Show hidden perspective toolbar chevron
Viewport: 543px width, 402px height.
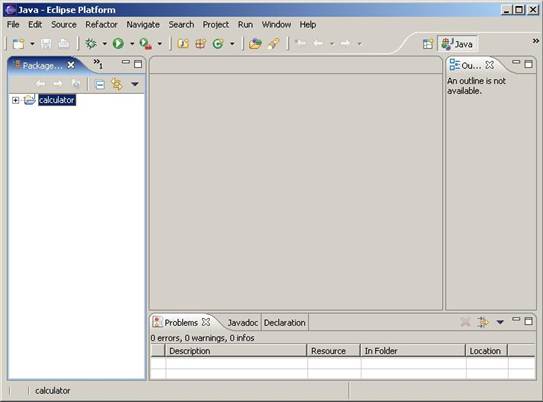click(x=536, y=41)
